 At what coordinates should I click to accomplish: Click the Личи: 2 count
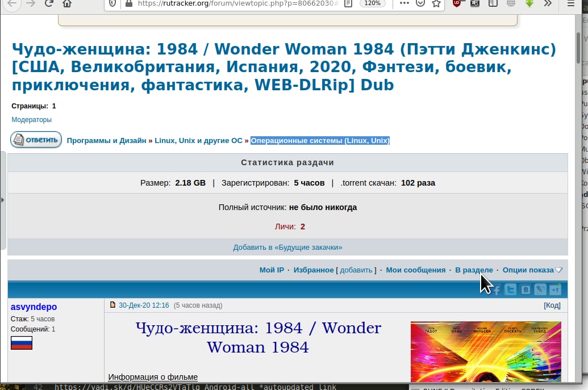(x=290, y=227)
